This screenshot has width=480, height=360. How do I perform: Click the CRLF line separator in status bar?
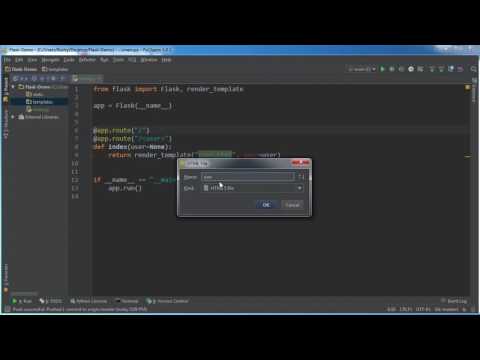click(x=405, y=309)
